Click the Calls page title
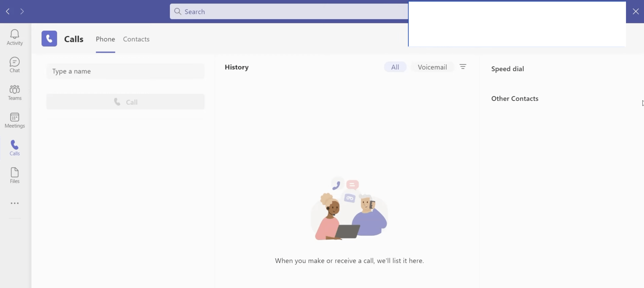Image resolution: width=644 pixels, height=288 pixels. point(74,39)
